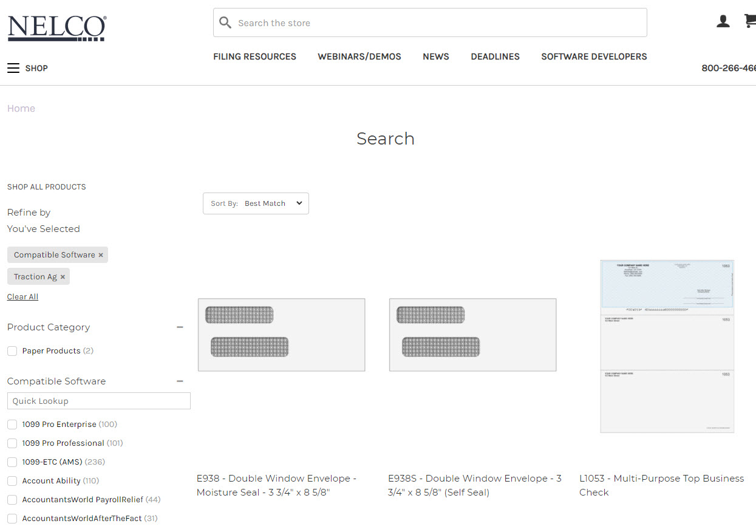This screenshot has height=532, width=756.
Task: Click the Quick Lookup input field
Action: pyautogui.click(x=99, y=401)
